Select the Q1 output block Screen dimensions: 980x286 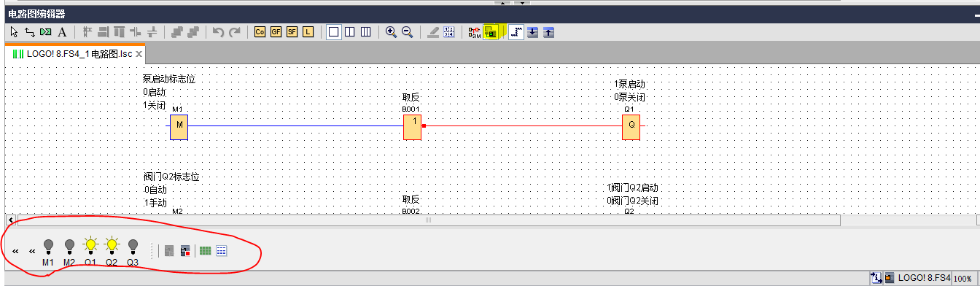pos(631,126)
